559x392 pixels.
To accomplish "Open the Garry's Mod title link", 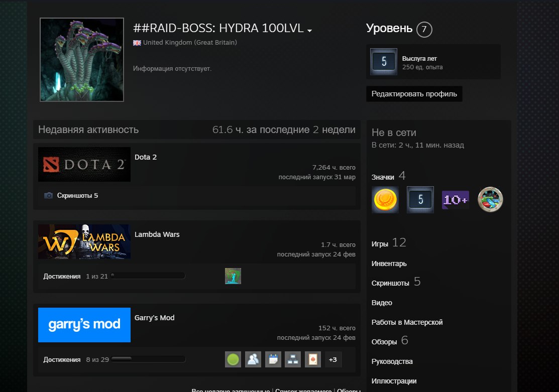I will [x=154, y=318].
